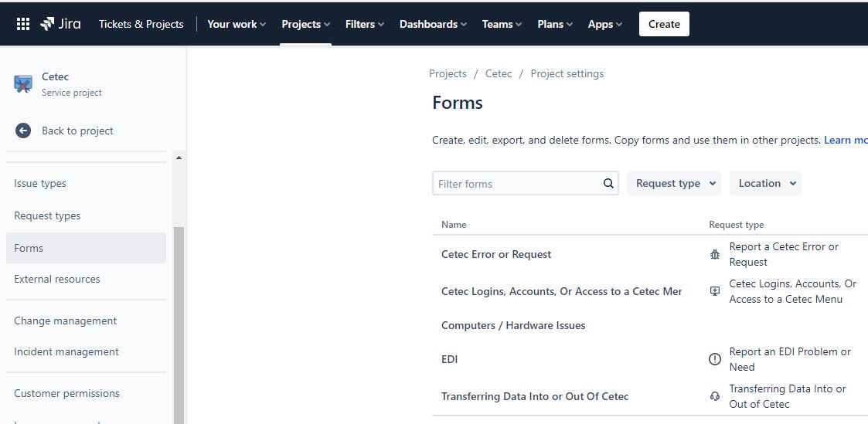Click the Jira logo

click(x=60, y=24)
